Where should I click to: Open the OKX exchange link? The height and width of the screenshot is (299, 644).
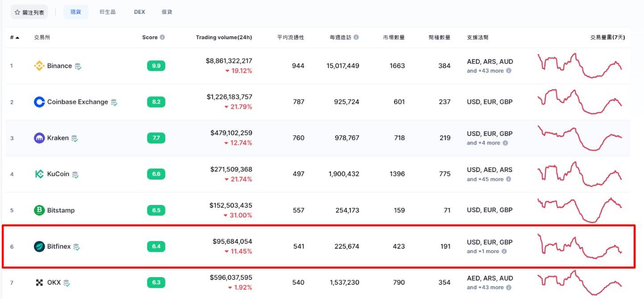(54, 283)
